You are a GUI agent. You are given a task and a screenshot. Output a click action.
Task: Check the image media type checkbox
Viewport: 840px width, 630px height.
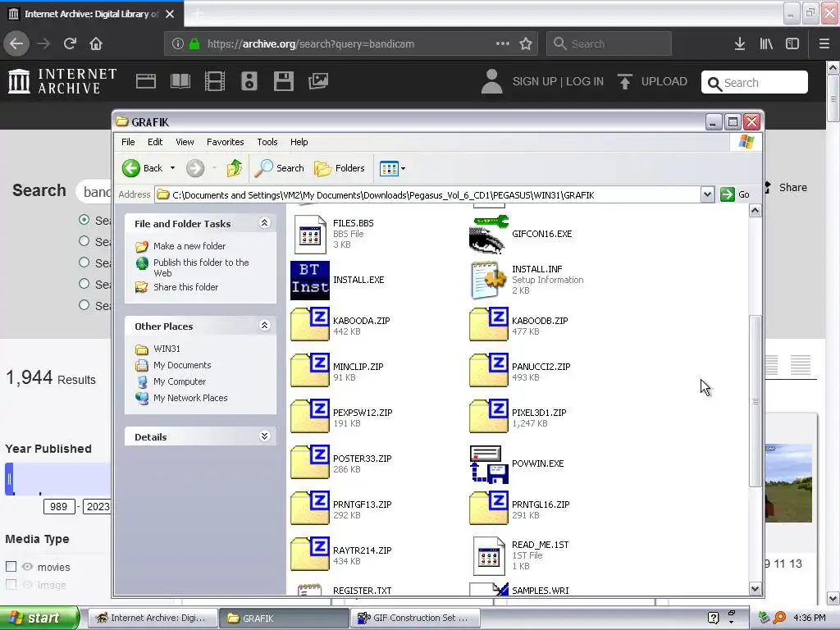pos(11,584)
